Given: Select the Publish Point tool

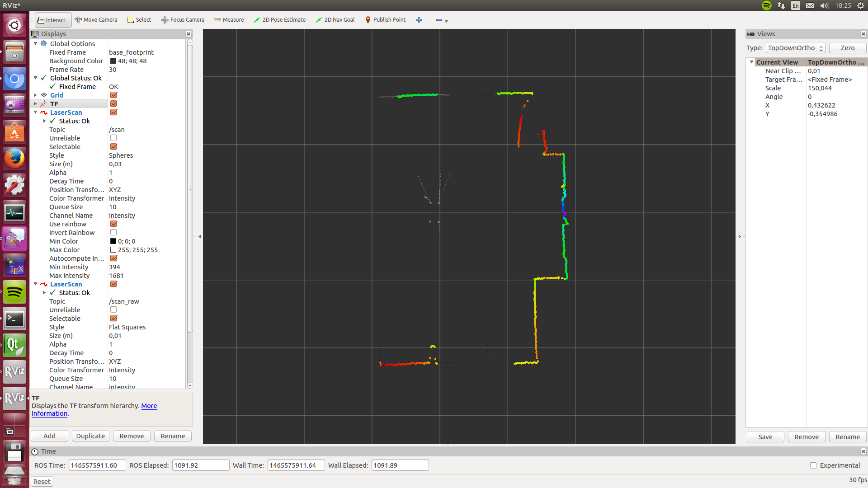Looking at the screenshot, I should 385,20.
